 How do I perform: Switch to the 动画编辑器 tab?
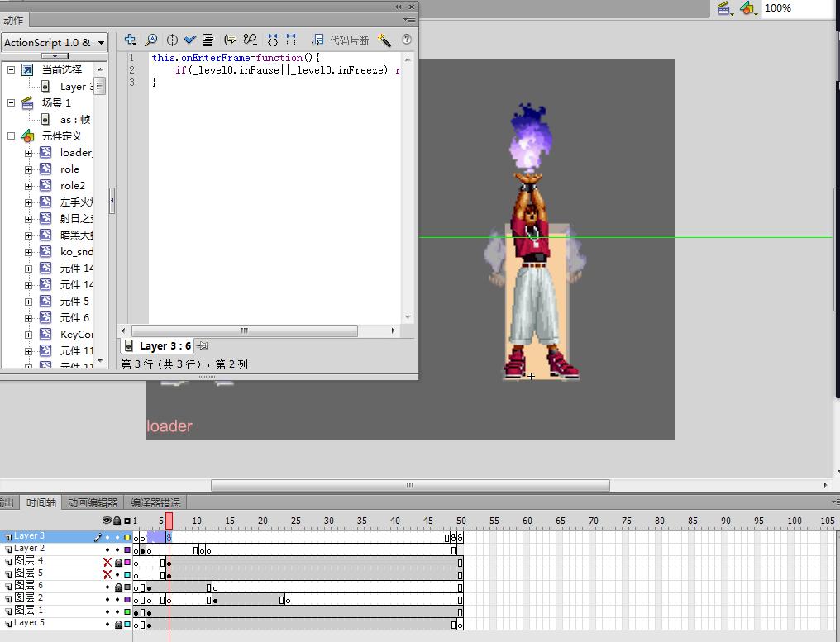pos(92,502)
